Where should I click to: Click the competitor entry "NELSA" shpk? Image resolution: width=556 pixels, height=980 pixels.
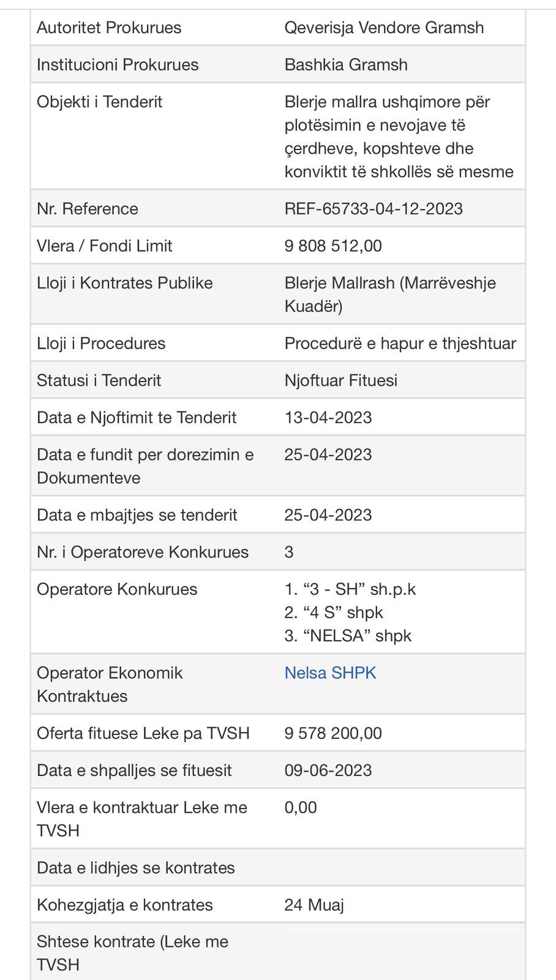pyautogui.click(x=348, y=636)
